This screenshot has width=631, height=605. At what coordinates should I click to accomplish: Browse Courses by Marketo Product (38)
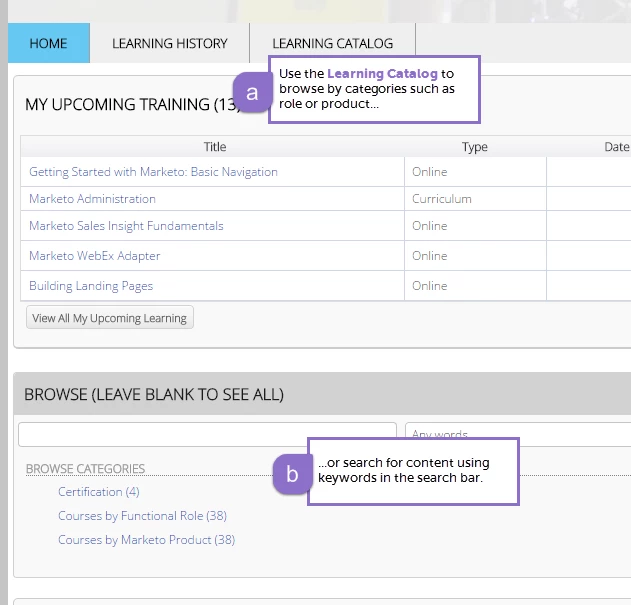point(146,540)
